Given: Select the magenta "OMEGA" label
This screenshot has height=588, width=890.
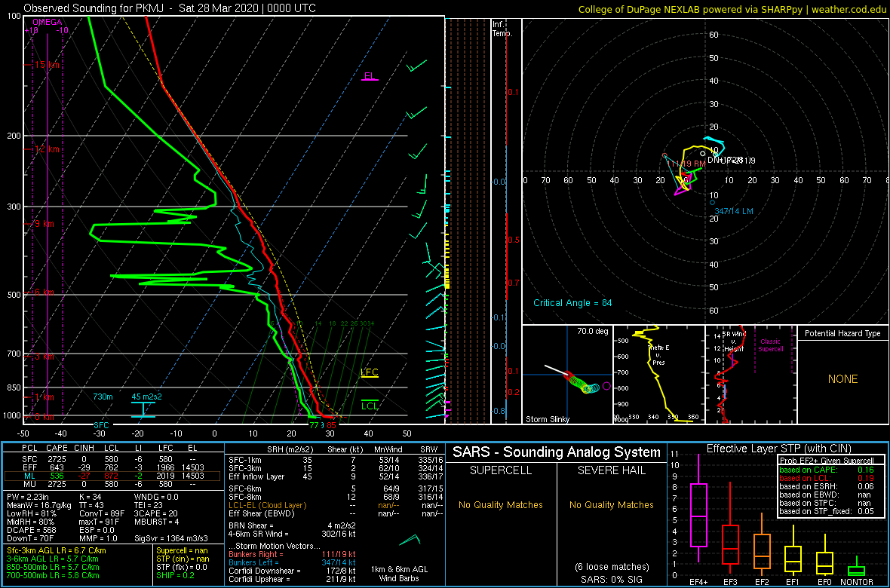Looking at the screenshot, I should pyautogui.click(x=47, y=22).
